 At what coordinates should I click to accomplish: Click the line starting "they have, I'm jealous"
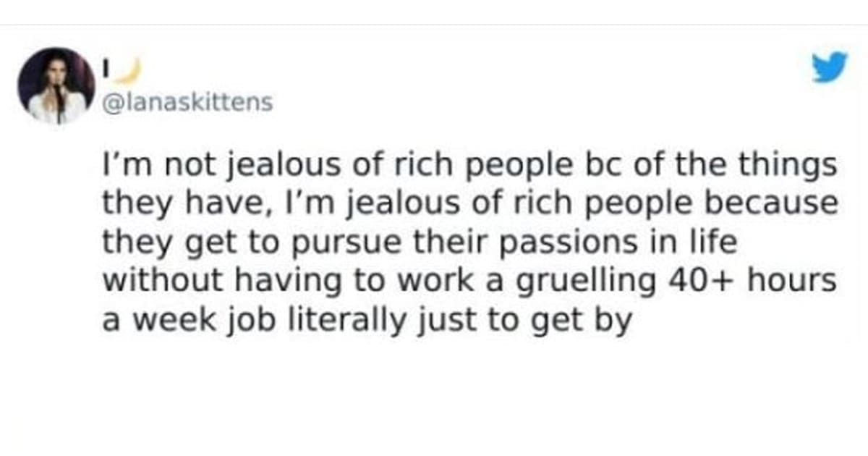tap(469, 204)
